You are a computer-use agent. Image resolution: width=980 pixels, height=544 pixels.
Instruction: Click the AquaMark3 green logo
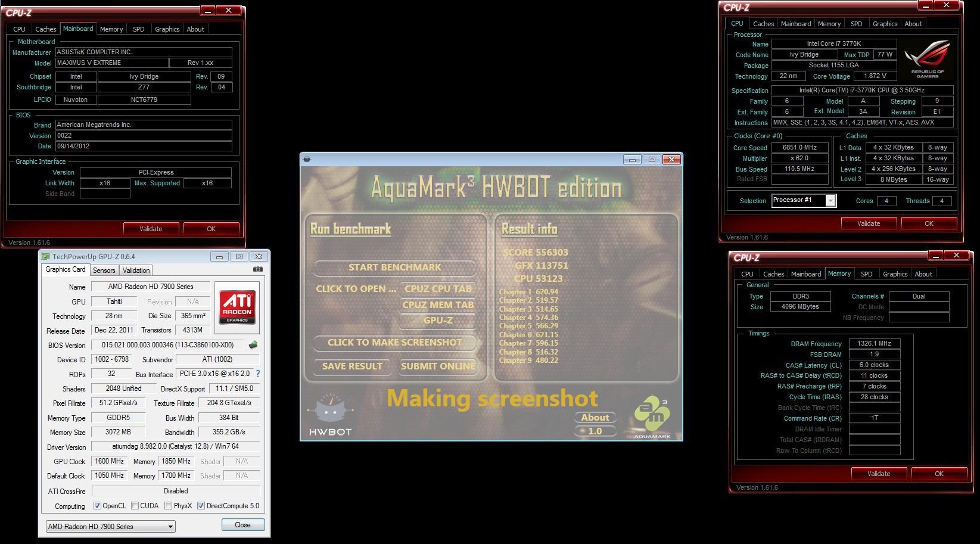tap(652, 417)
